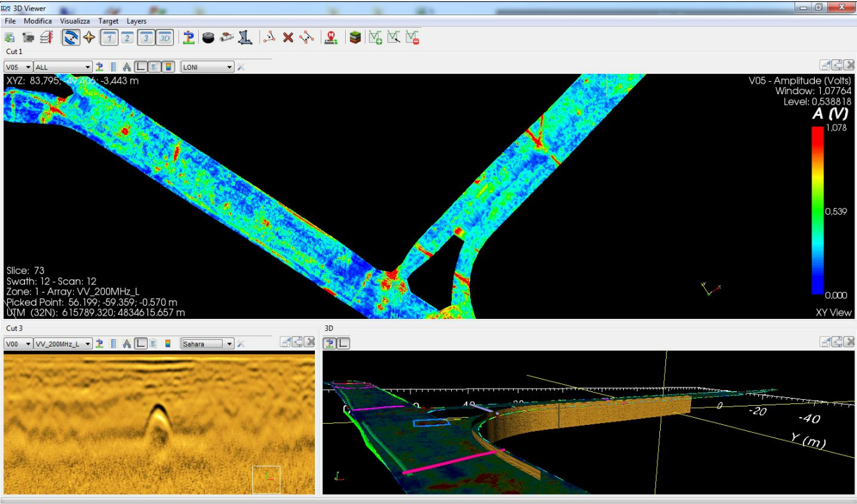Click the blue rectangle target in 3D view

coord(432,422)
